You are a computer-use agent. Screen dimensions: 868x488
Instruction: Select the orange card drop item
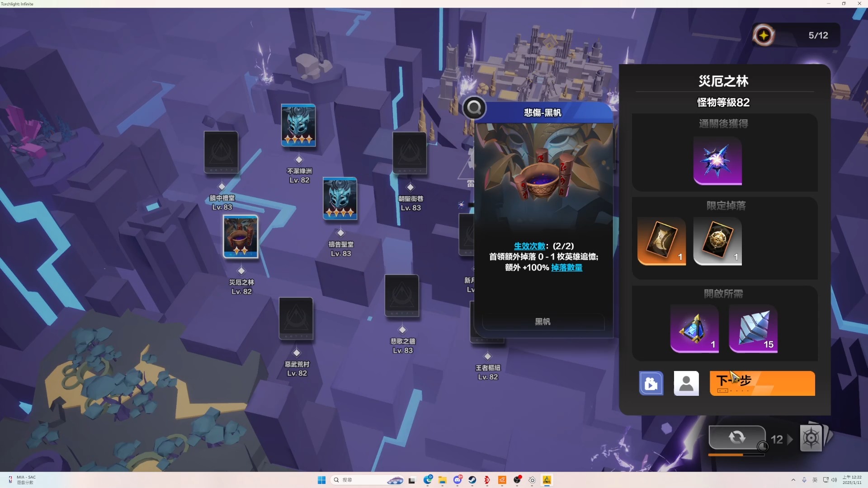point(661,241)
